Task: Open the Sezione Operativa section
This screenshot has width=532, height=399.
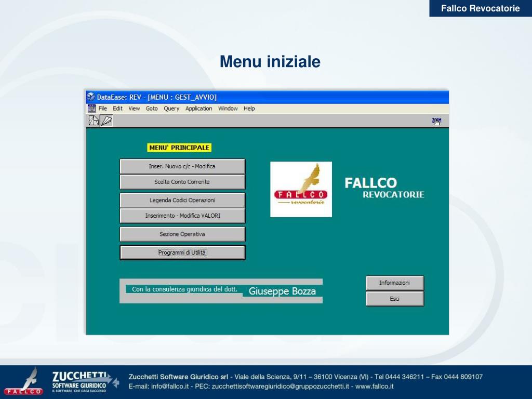Action: click(x=182, y=234)
